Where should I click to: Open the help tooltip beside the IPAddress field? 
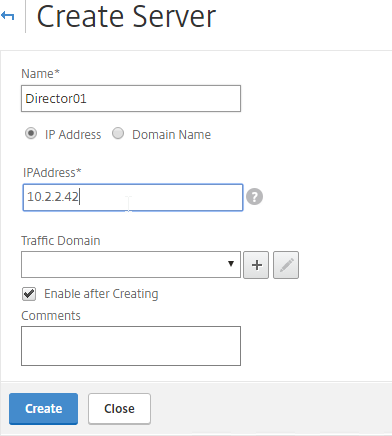pyautogui.click(x=254, y=197)
